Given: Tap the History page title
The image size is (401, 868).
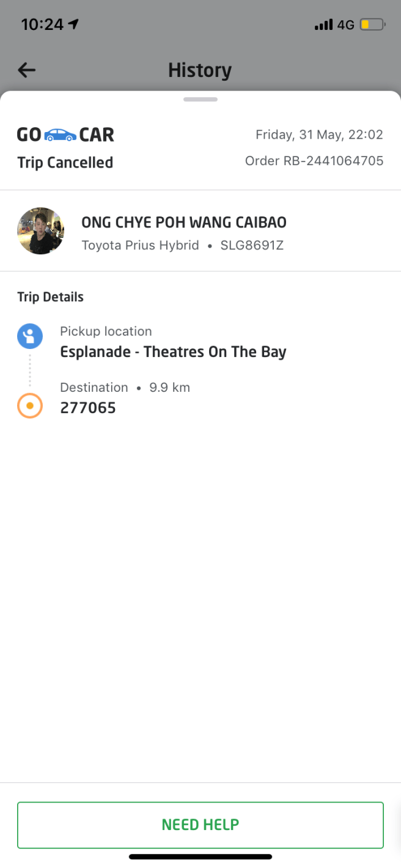Looking at the screenshot, I should click(200, 70).
